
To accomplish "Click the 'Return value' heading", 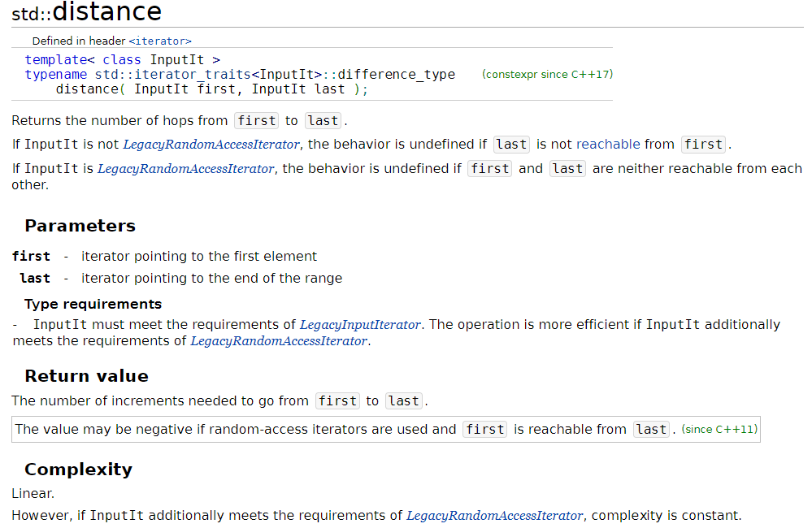I will pos(86,376).
